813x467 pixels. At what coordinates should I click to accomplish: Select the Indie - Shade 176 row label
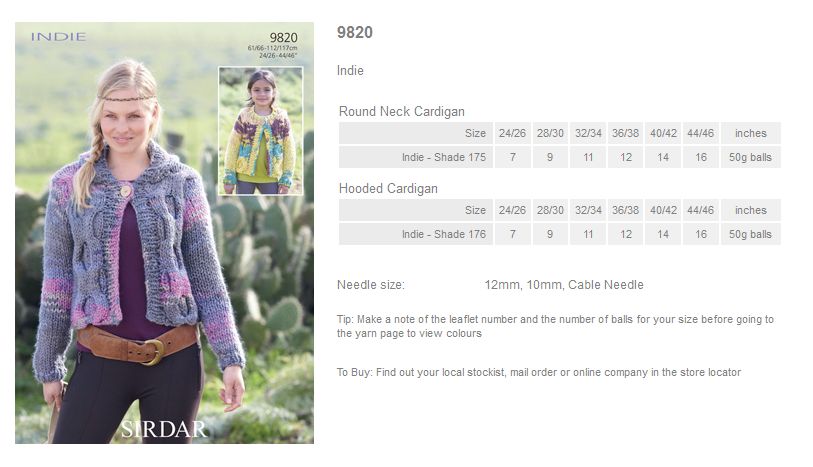[416, 234]
